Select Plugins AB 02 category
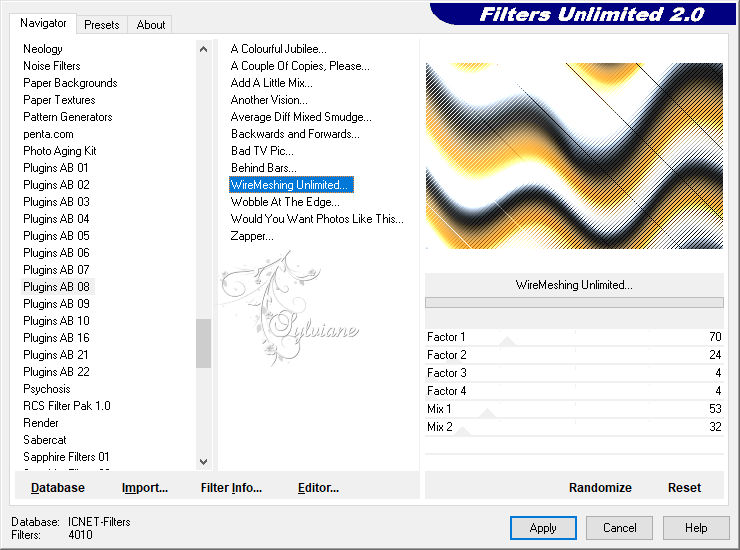 coord(56,185)
